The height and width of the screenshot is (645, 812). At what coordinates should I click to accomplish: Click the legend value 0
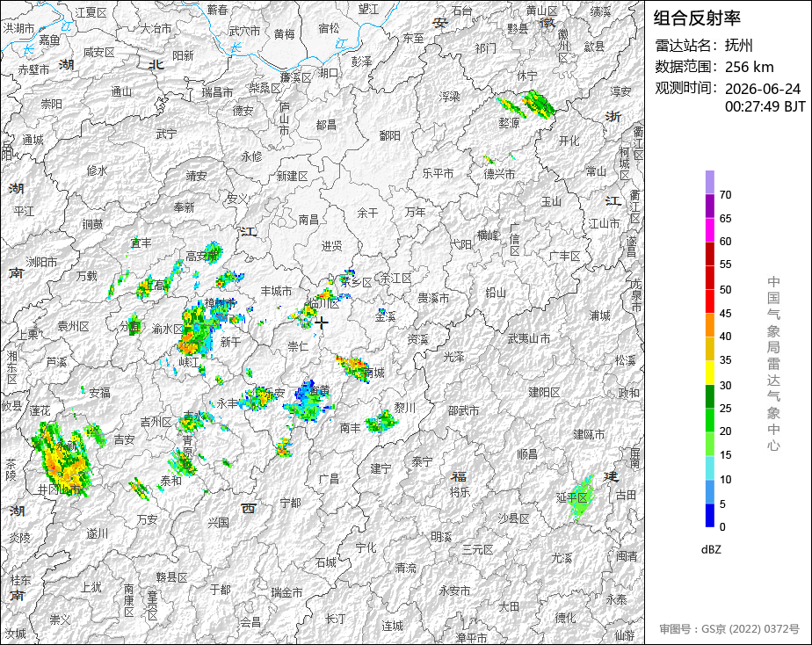(x=722, y=527)
